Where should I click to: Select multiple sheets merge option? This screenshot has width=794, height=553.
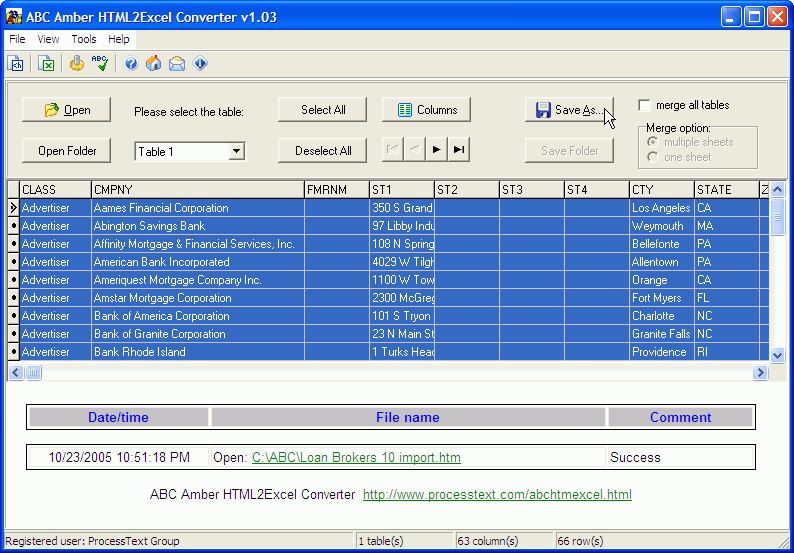click(653, 142)
